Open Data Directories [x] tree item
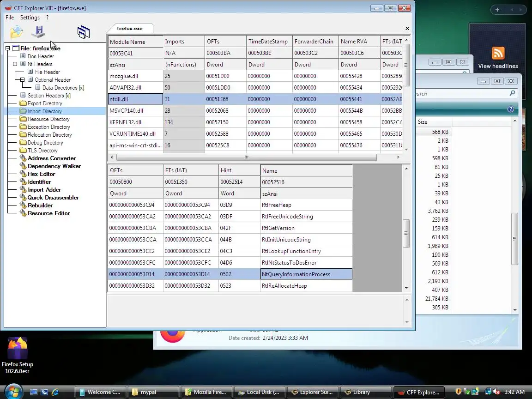The width and height of the screenshot is (532, 399). click(63, 88)
